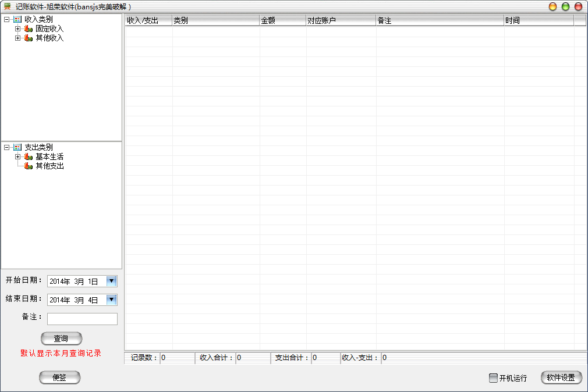Sort by 时间 column header

[539, 20]
